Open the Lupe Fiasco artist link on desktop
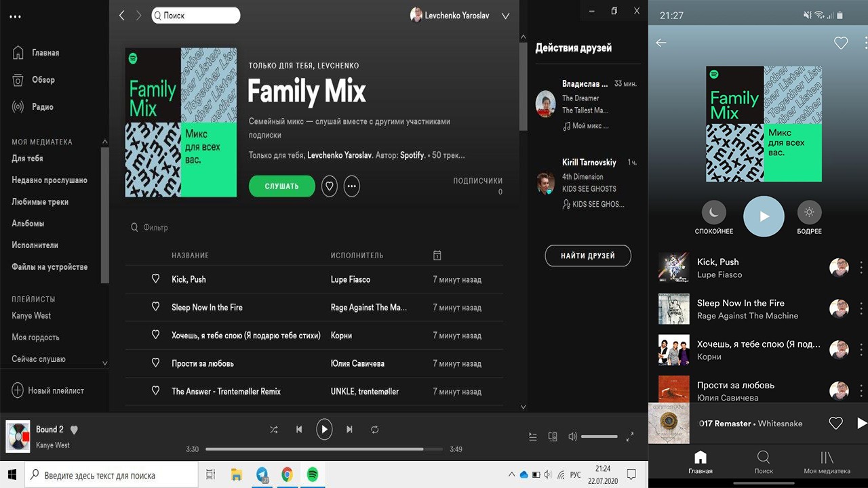Viewport: 868px width, 488px height. (x=351, y=279)
